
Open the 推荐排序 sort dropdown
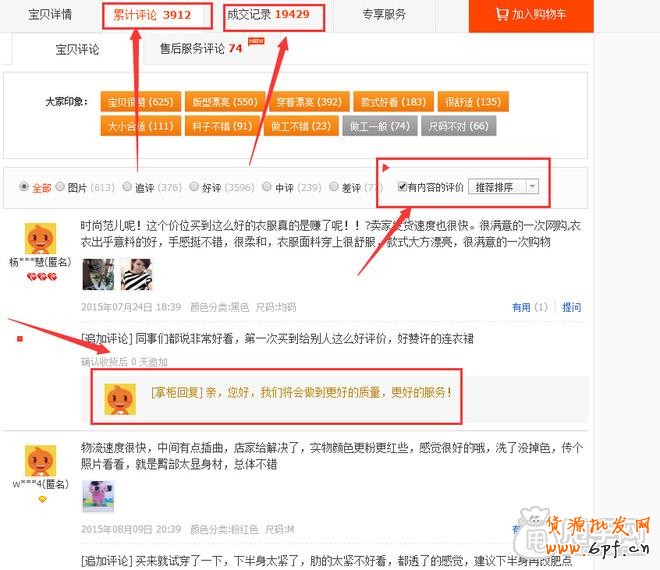[503, 187]
